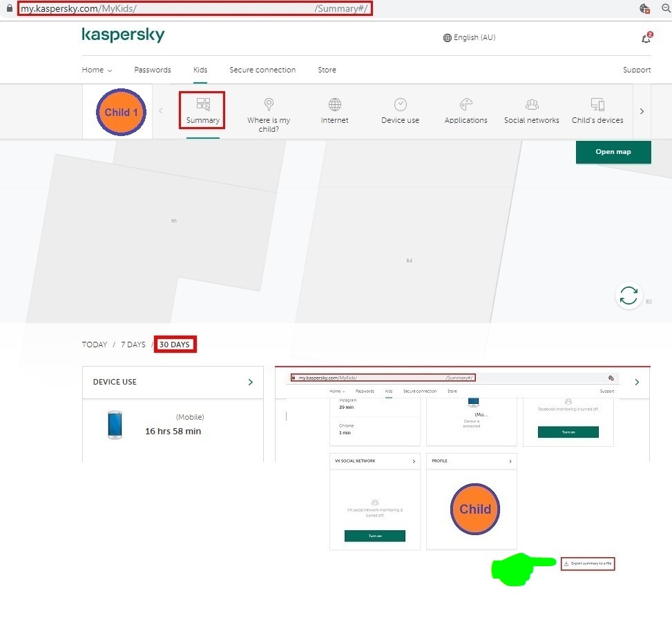Viewport: 672px width, 620px height.
Task: Click the map refresh icon
Action: [x=628, y=296]
